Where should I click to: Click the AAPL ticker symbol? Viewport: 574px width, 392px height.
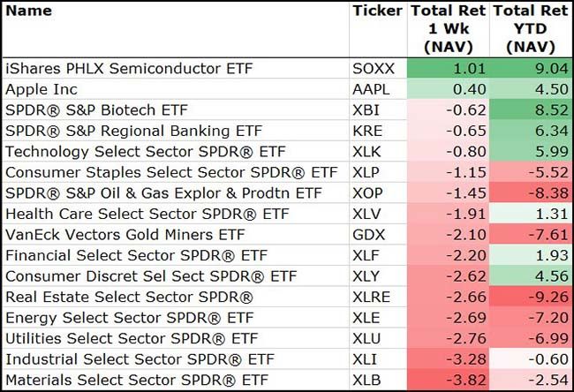pyautogui.click(x=372, y=89)
